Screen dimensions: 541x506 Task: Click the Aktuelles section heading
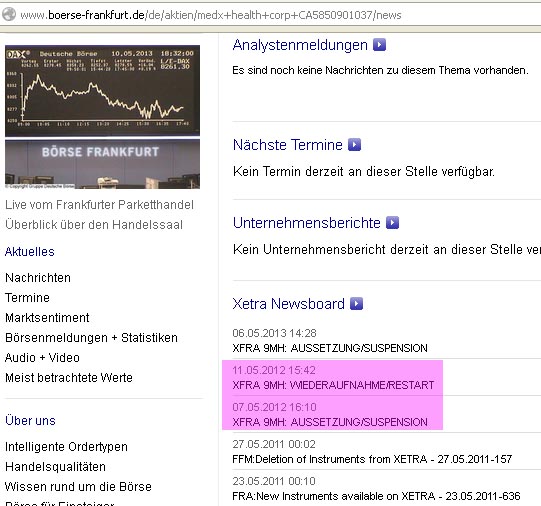(30, 252)
